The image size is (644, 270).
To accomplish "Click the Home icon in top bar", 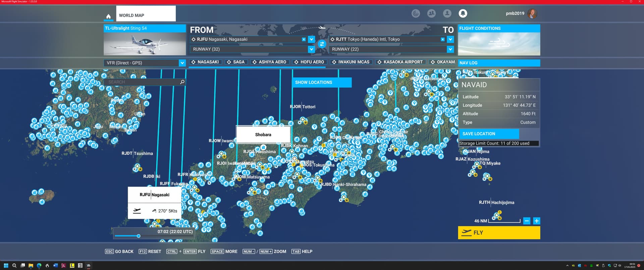I will pyautogui.click(x=108, y=16).
